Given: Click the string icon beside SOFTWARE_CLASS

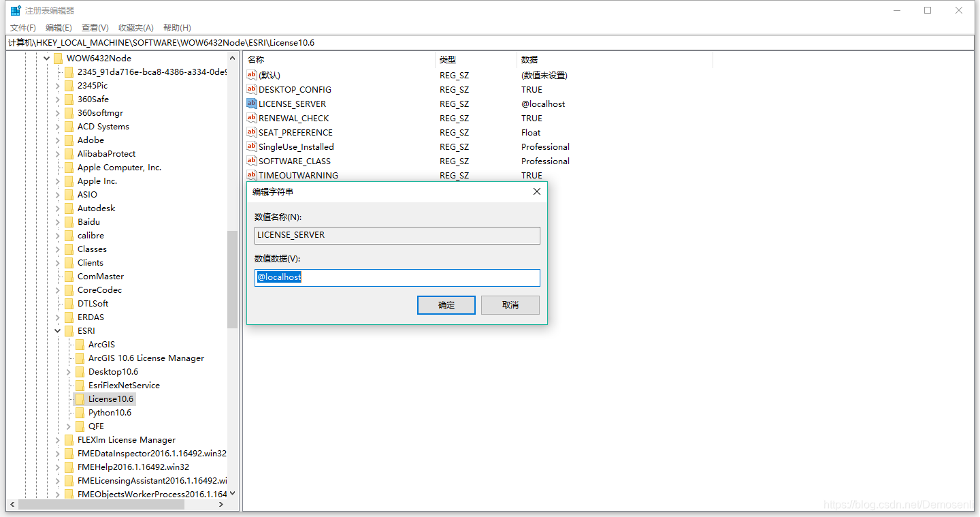Looking at the screenshot, I should pyautogui.click(x=252, y=161).
